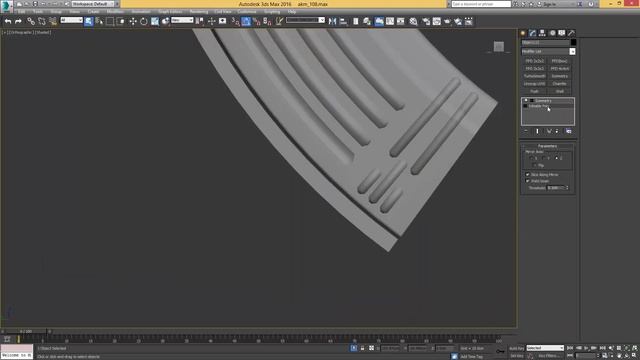
Task: Switch to Hierarchy command panel tab
Action: click(x=542, y=33)
